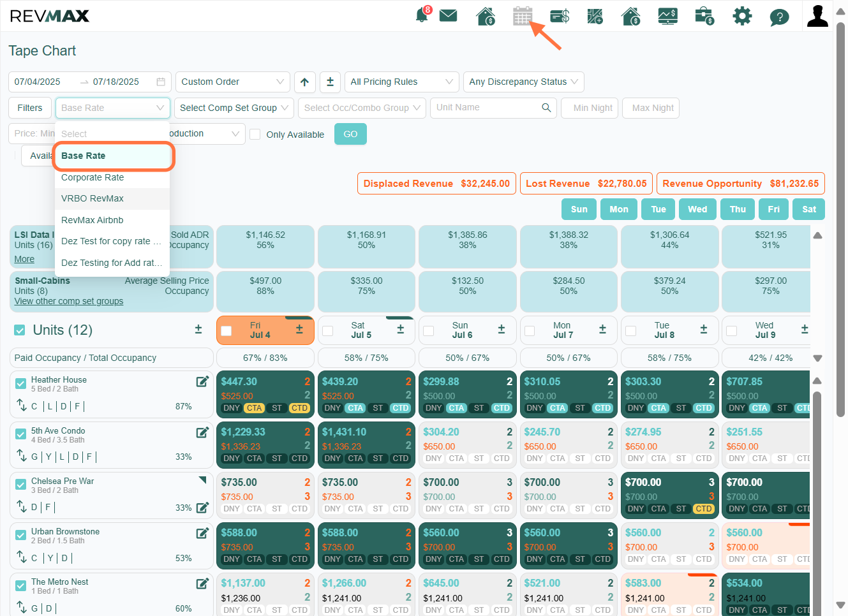Click plus-minus icon on Mon Jul 7
Screen dimensions: 848x616
tap(602, 329)
